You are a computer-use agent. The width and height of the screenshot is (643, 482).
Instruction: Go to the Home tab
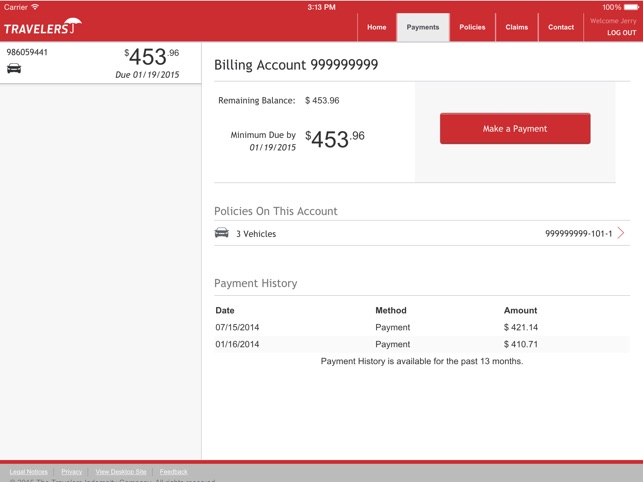click(376, 27)
